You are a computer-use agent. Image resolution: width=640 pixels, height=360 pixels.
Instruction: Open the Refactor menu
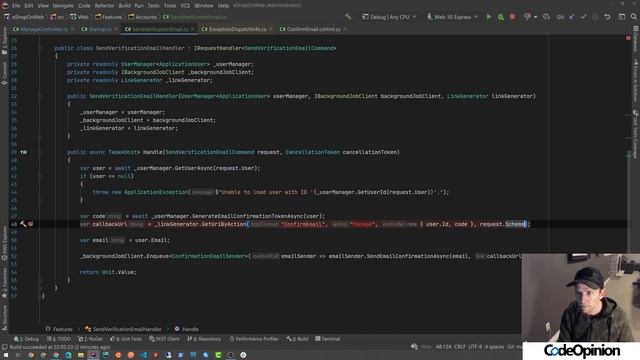(x=104, y=6)
